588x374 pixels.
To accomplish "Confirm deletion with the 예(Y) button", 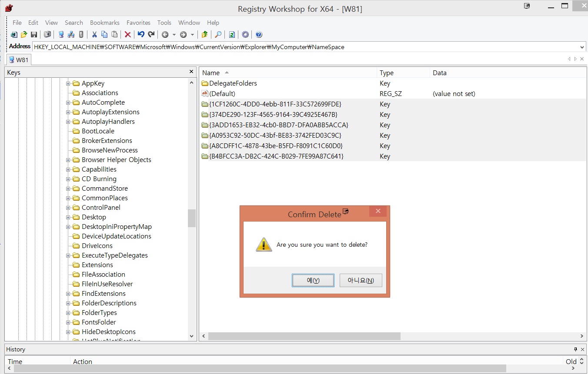I will coord(313,281).
